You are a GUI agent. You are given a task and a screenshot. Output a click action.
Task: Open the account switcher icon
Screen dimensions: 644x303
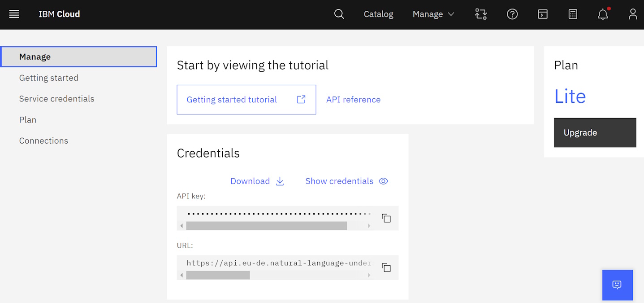[481, 14]
